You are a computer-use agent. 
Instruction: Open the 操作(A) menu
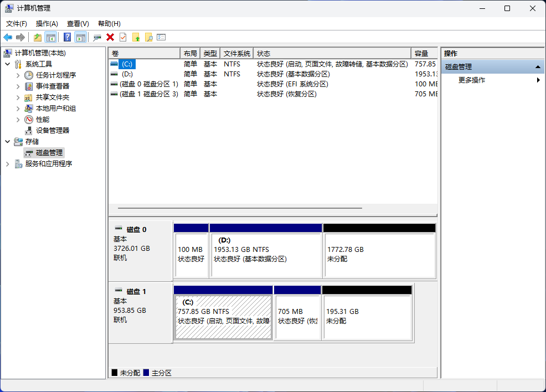tap(47, 24)
